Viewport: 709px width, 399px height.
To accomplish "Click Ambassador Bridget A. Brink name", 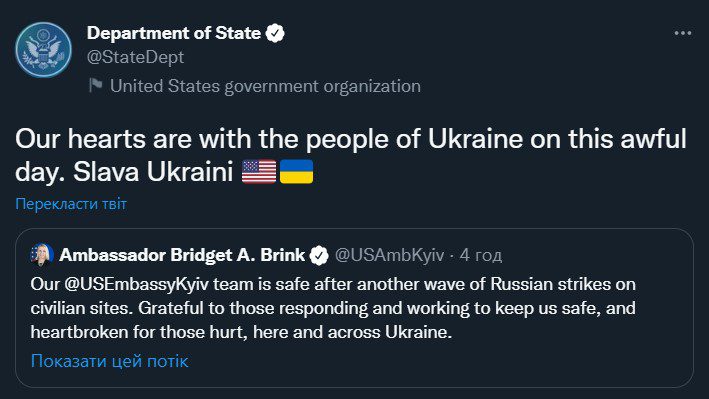I will pos(182,255).
